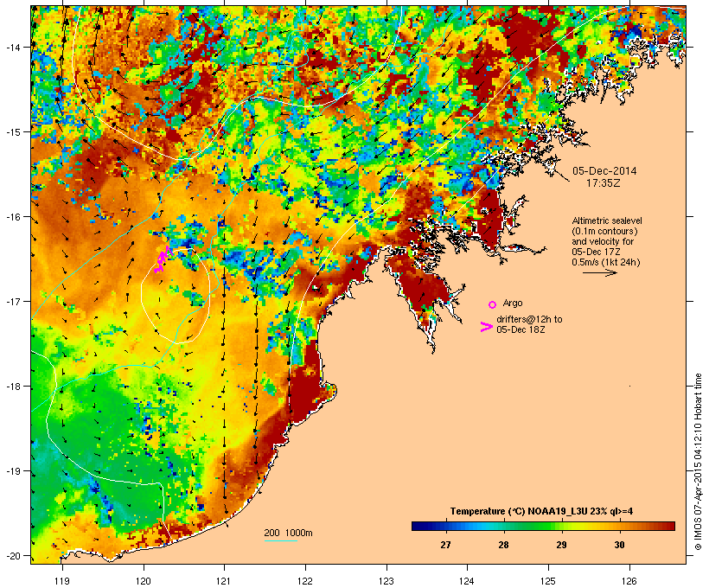Click latitude axis label -19

point(12,471)
